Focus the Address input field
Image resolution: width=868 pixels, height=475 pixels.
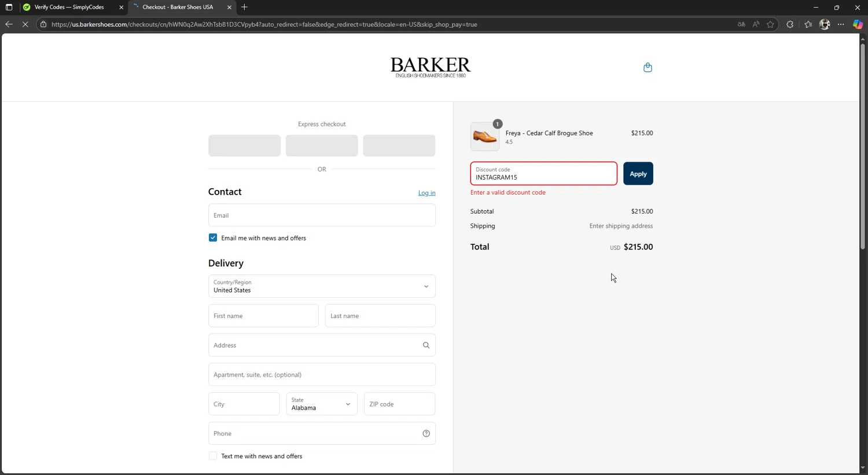(x=322, y=345)
